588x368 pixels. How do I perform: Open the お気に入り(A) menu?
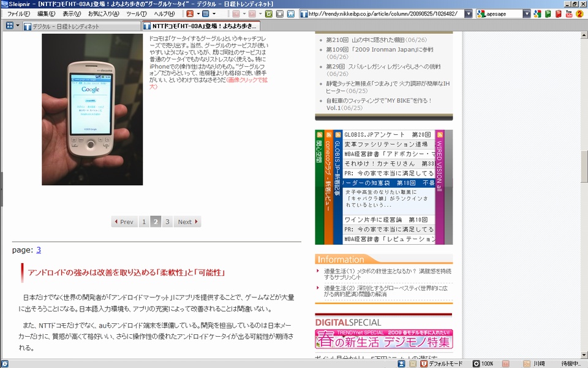tap(104, 14)
